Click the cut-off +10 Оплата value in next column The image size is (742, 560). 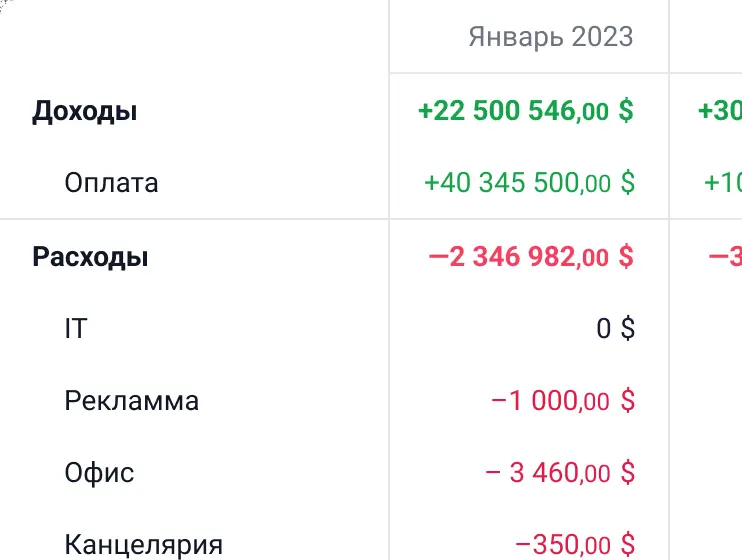coord(722,184)
